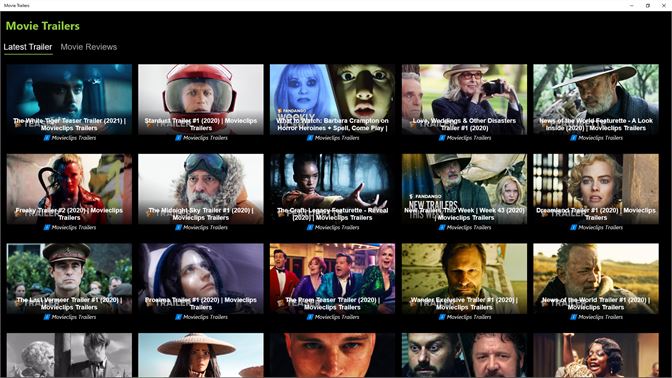Close the Movie Trailers window
The height and width of the screenshot is (378, 672).
[663, 6]
